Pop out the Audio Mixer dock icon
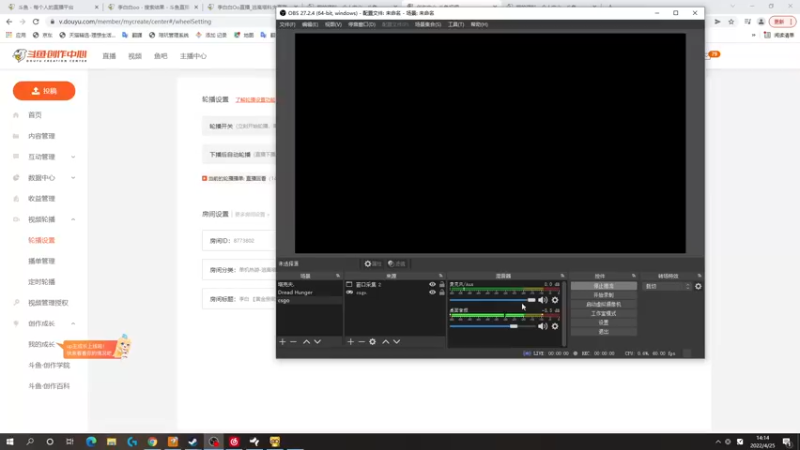 pos(562,276)
